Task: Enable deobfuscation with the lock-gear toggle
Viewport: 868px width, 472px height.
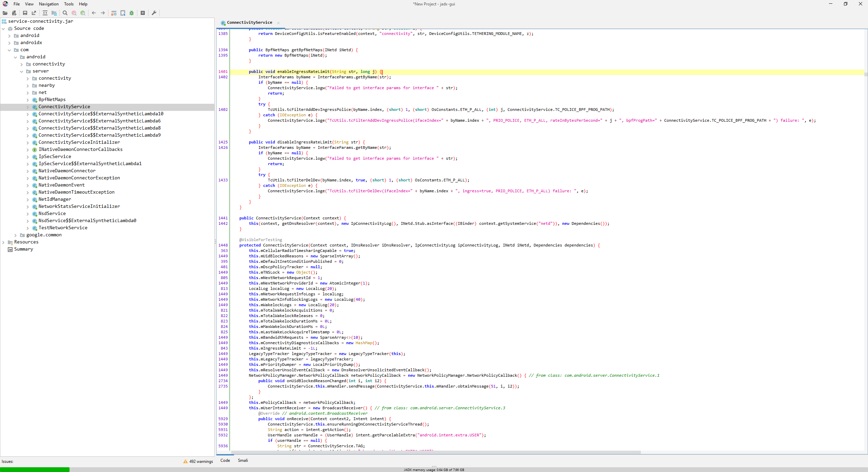Action: pyautogui.click(x=114, y=13)
